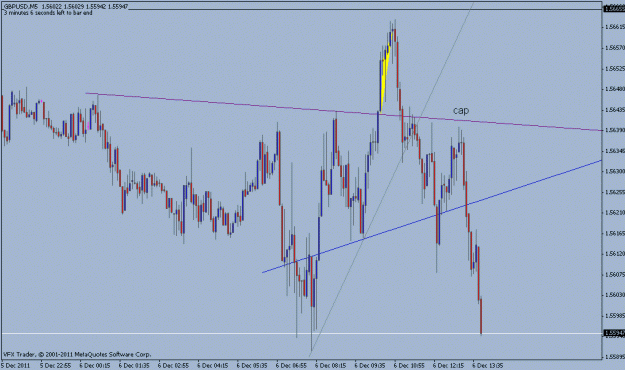Click the 1.56615 price axis label
625x370 pixels.
tap(614, 27)
